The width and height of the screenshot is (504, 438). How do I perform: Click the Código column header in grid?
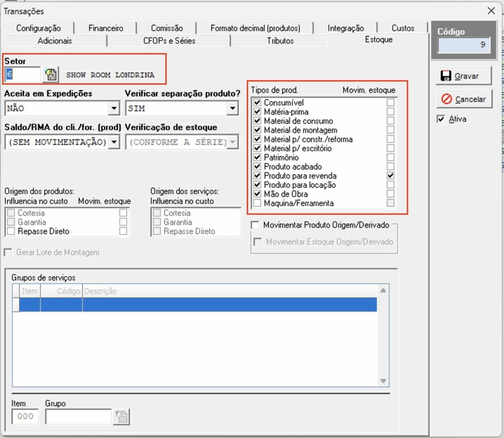click(62, 291)
